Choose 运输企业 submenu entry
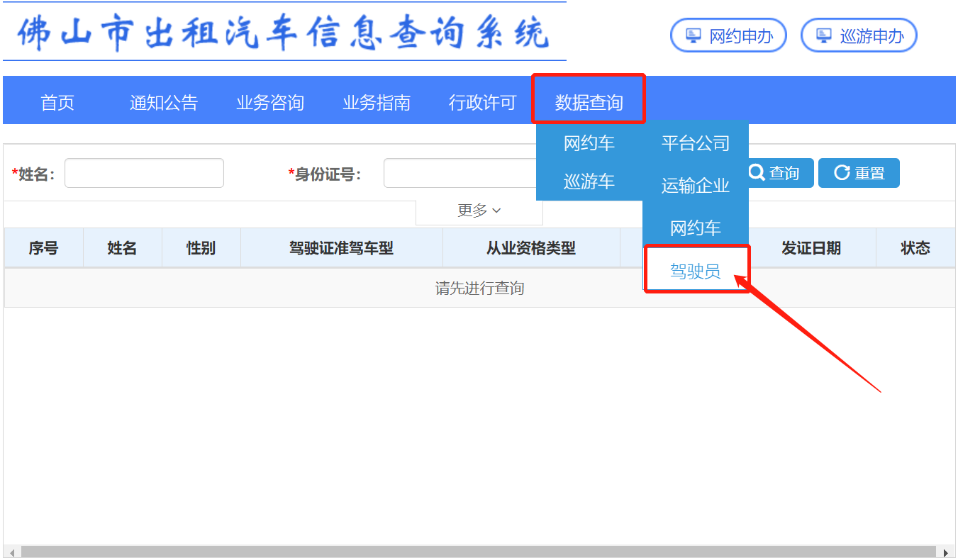The image size is (958, 560). point(696,186)
